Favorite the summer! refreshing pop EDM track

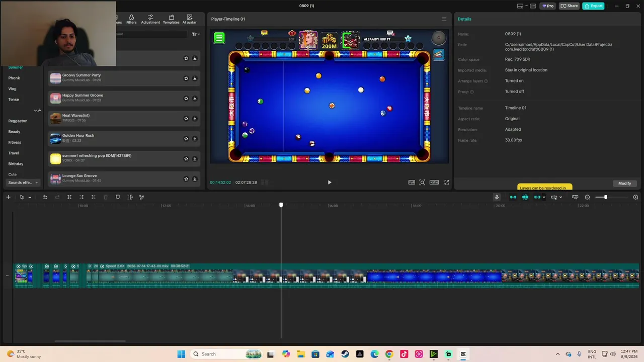pyautogui.click(x=186, y=159)
